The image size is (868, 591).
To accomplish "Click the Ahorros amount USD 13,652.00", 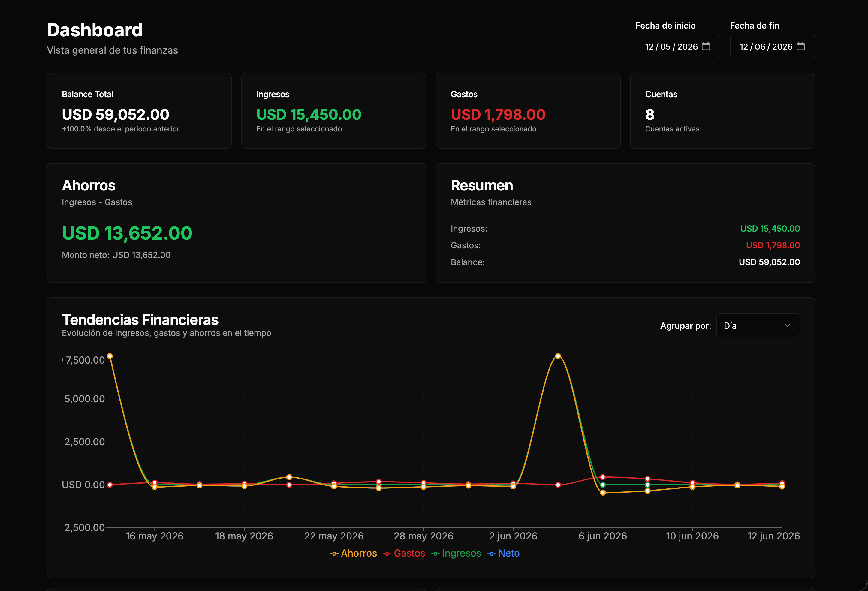I will pyautogui.click(x=127, y=233).
